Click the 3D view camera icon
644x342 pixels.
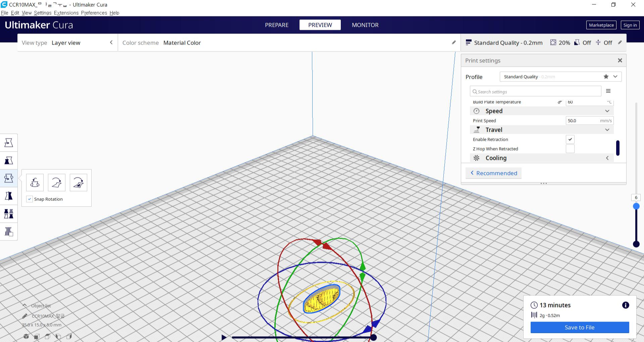(x=26, y=336)
